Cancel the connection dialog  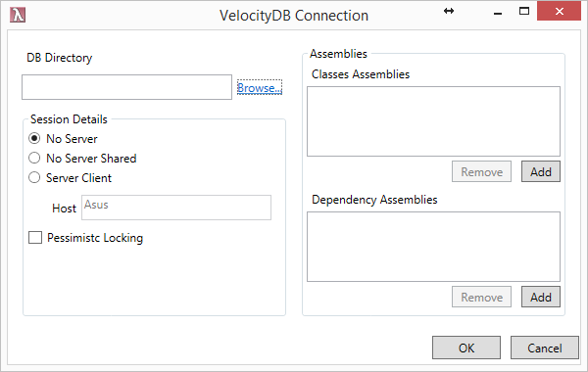(545, 348)
